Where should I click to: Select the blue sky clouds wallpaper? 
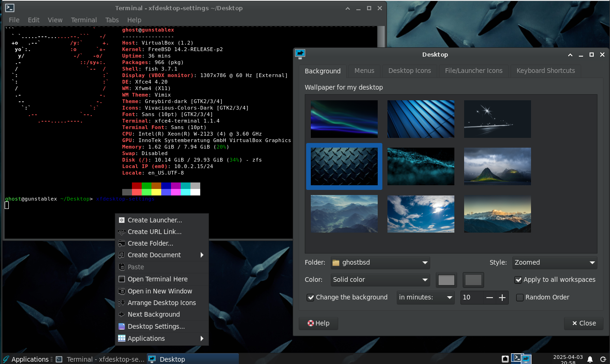tap(421, 214)
